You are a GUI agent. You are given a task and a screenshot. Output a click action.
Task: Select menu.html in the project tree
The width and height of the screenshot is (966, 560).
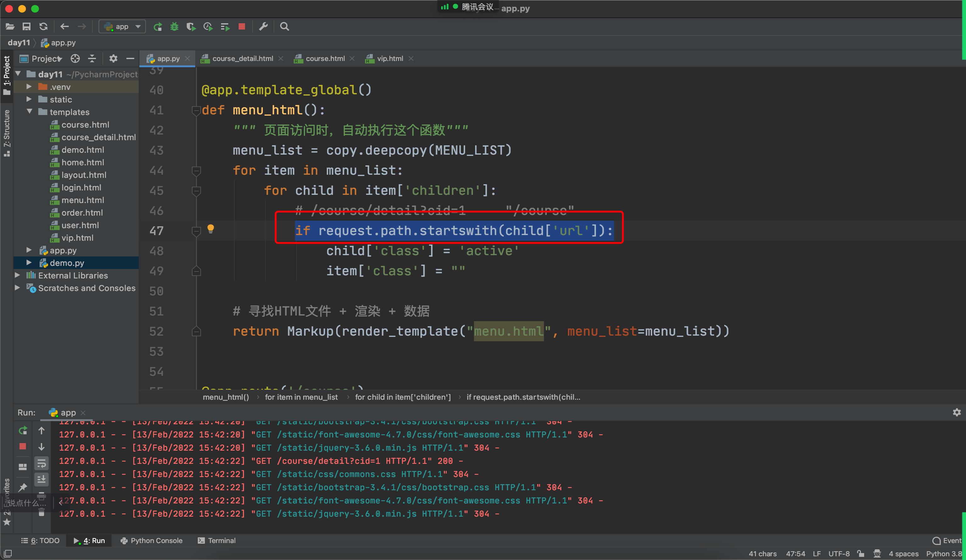[x=82, y=200]
